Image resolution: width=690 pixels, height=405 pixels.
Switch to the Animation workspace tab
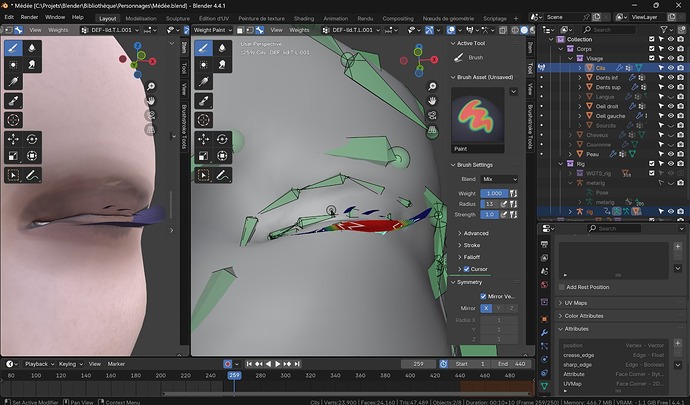[336, 18]
